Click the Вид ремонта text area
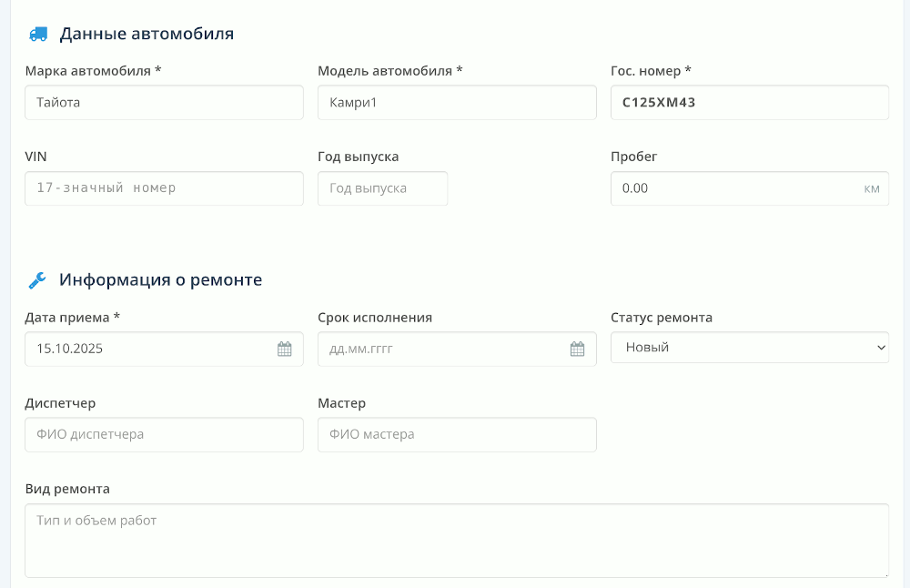Viewport: 910px width, 588px height. point(457,541)
